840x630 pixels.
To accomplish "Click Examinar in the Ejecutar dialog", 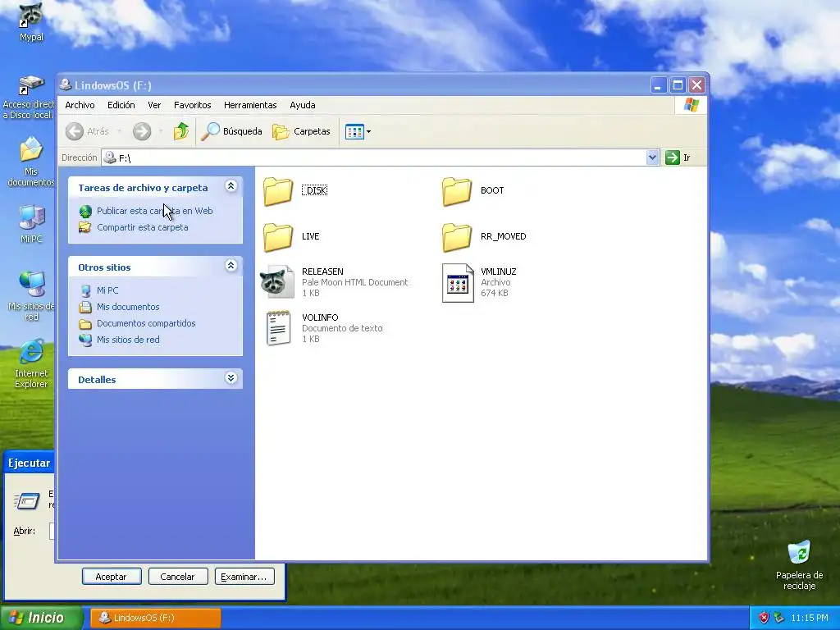I will point(244,577).
